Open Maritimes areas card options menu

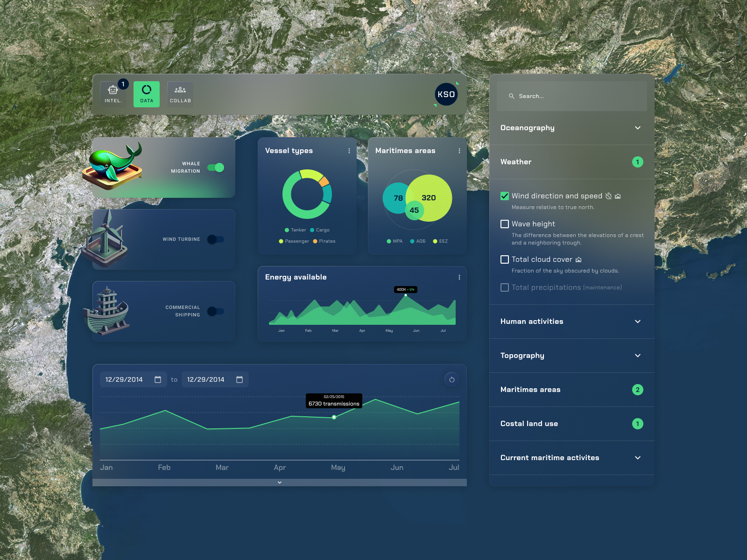[x=459, y=151]
